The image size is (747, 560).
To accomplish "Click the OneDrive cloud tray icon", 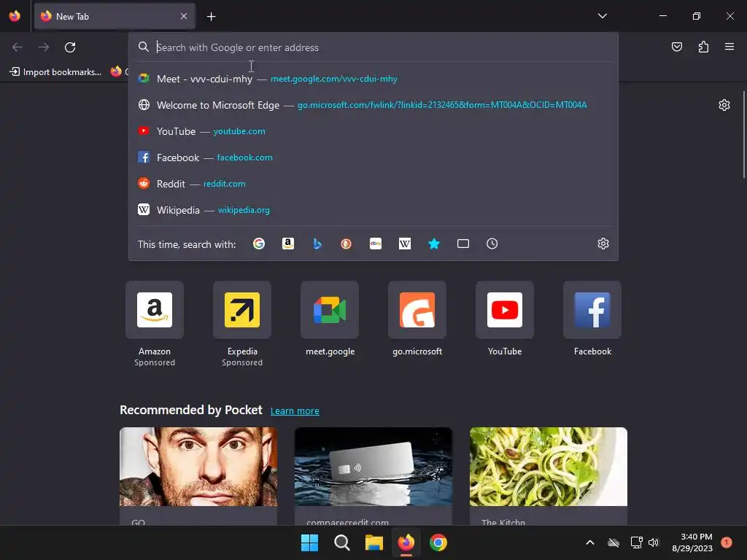I will click(614, 542).
